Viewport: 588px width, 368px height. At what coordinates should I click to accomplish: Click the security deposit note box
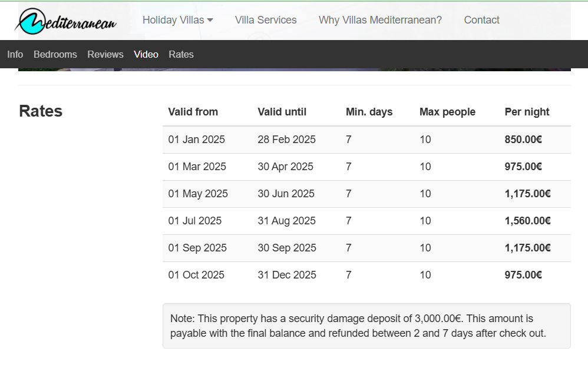point(366,326)
